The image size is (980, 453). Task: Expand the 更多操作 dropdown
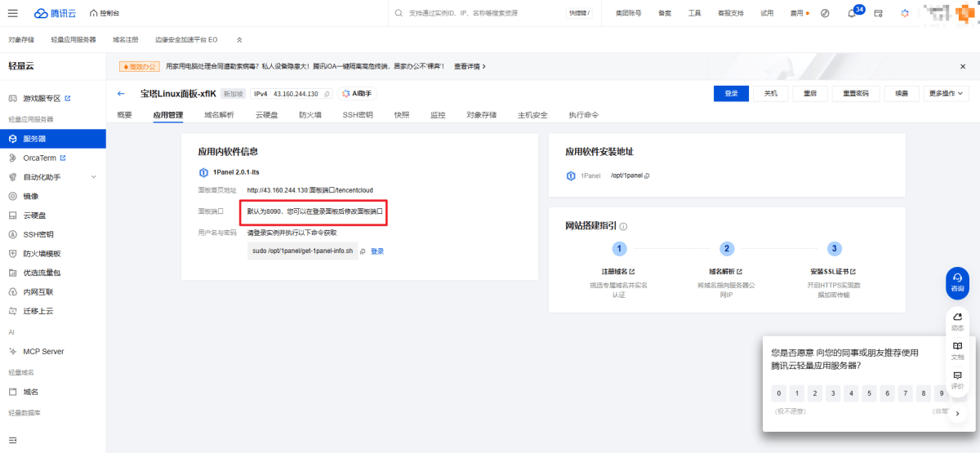click(947, 93)
